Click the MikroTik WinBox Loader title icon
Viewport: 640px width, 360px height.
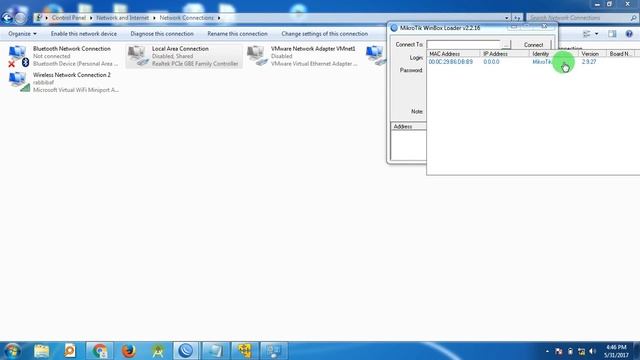click(394, 28)
